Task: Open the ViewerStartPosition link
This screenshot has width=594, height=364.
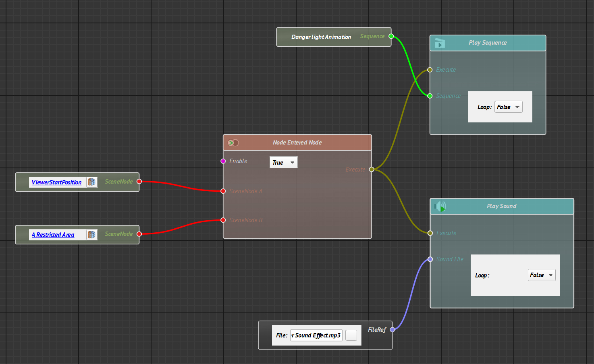Action: point(56,182)
